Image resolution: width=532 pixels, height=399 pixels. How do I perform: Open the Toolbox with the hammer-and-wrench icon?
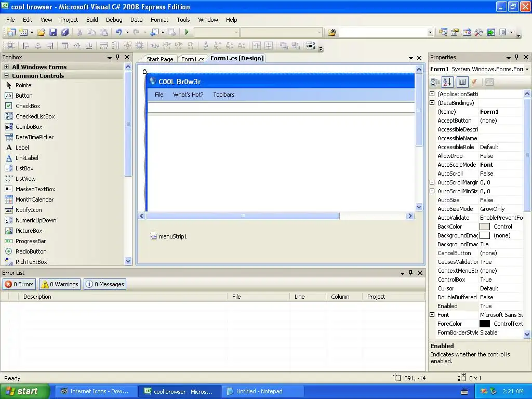478,32
